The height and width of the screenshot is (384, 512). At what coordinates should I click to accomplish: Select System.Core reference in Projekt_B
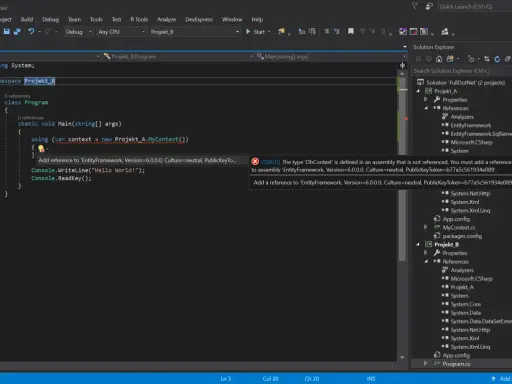(x=465, y=304)
